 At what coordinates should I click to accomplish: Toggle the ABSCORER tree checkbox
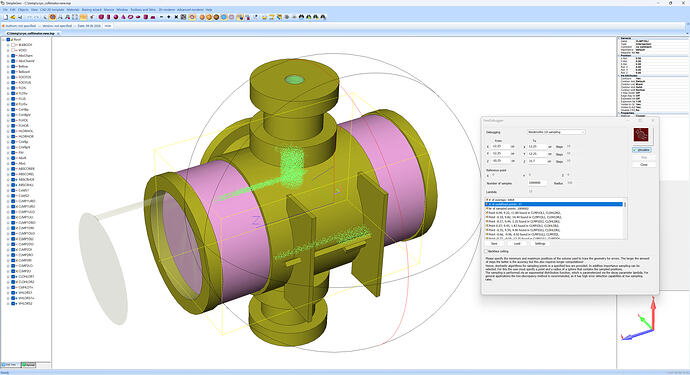tap(13, 169)
